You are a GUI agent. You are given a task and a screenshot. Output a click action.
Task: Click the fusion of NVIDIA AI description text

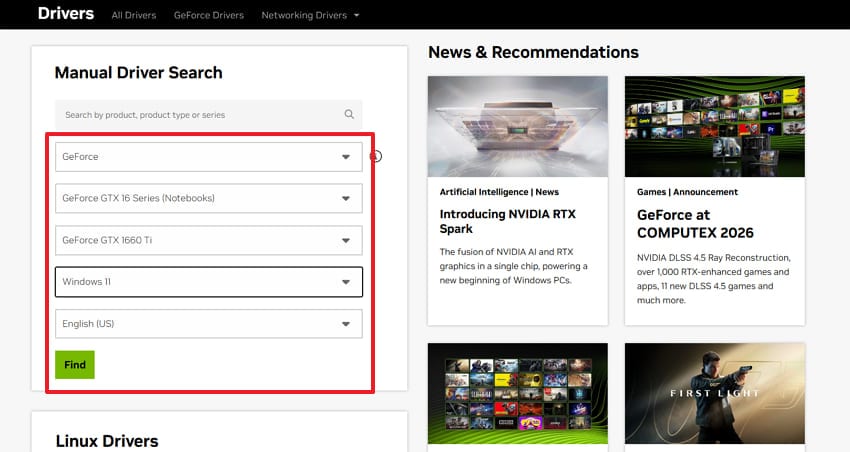(x=513, y=266)
